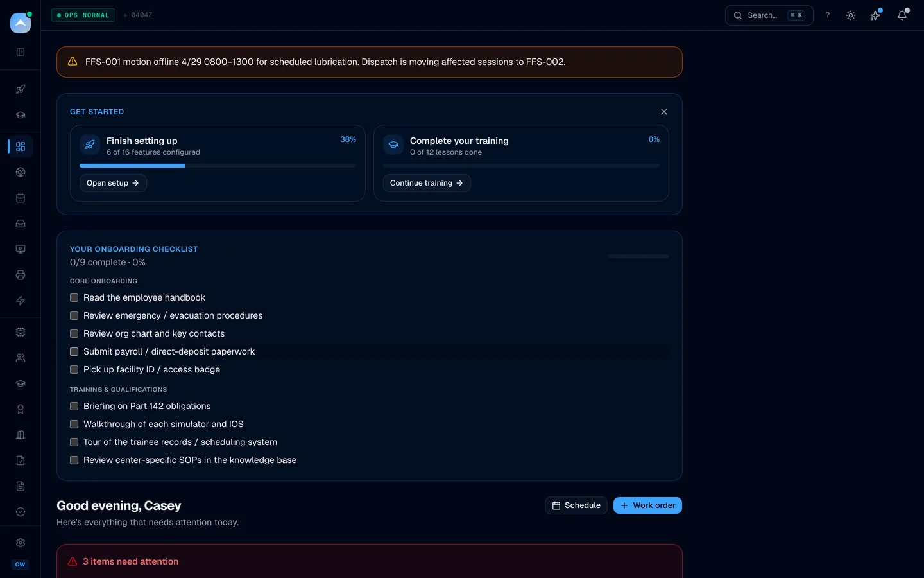Dismiss the Get Started panel

(x=664, y=112)
